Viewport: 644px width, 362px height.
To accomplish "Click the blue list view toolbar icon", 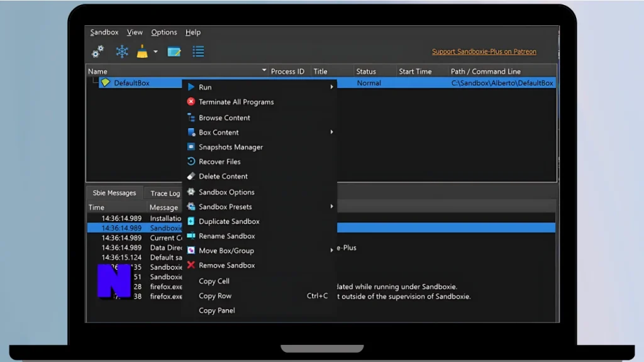I will (198, 52).
